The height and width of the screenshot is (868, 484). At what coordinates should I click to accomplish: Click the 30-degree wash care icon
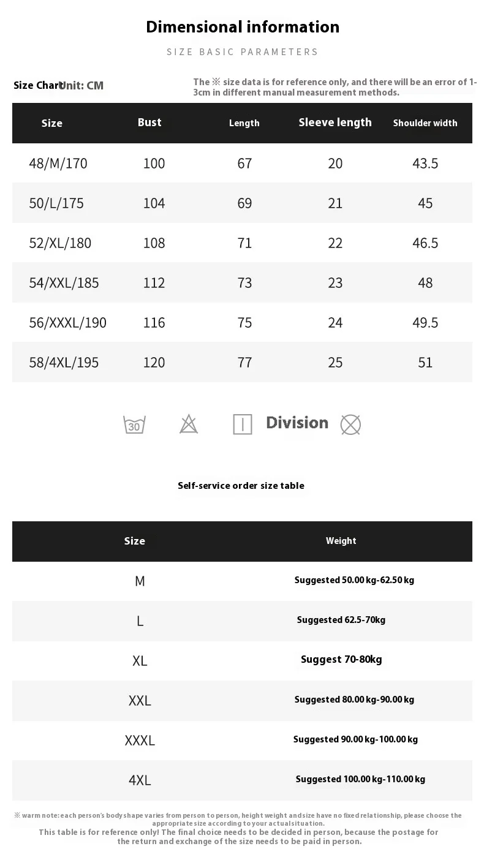134,425
